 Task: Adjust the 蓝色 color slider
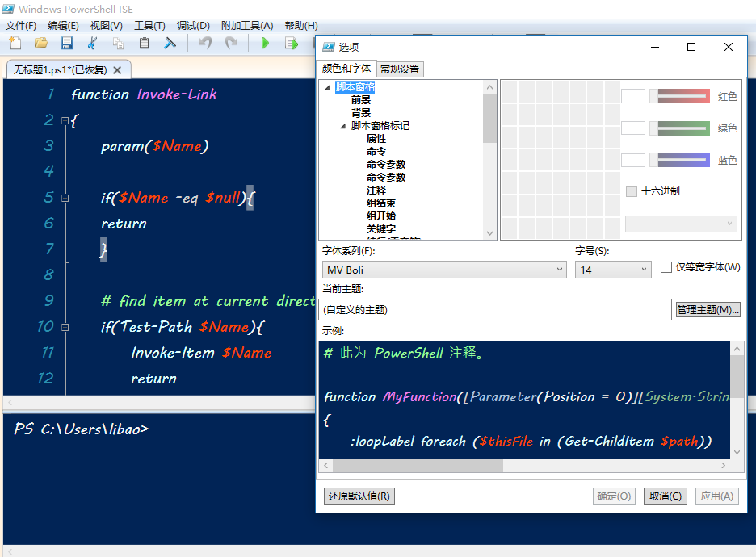click(680, 160)
